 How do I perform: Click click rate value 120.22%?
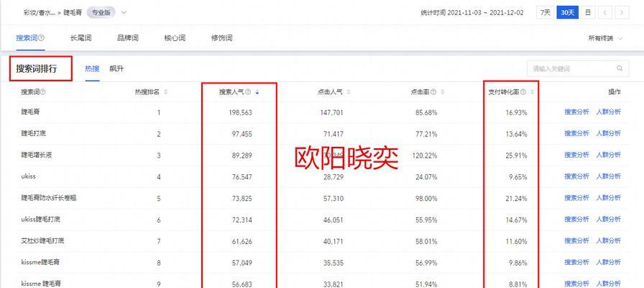coord(424,155)
